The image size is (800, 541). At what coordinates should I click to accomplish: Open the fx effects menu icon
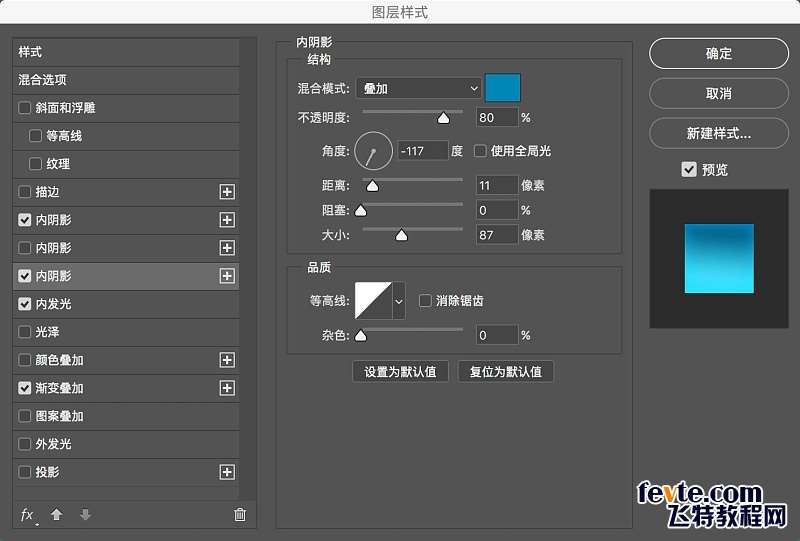tap(28, 515)
